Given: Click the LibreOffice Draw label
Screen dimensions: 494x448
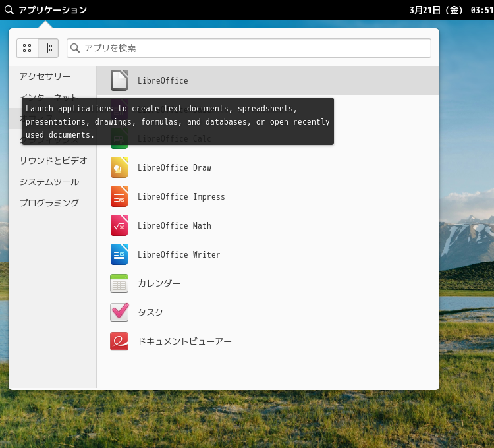Looking at the screenshot, I should point(175,167).
